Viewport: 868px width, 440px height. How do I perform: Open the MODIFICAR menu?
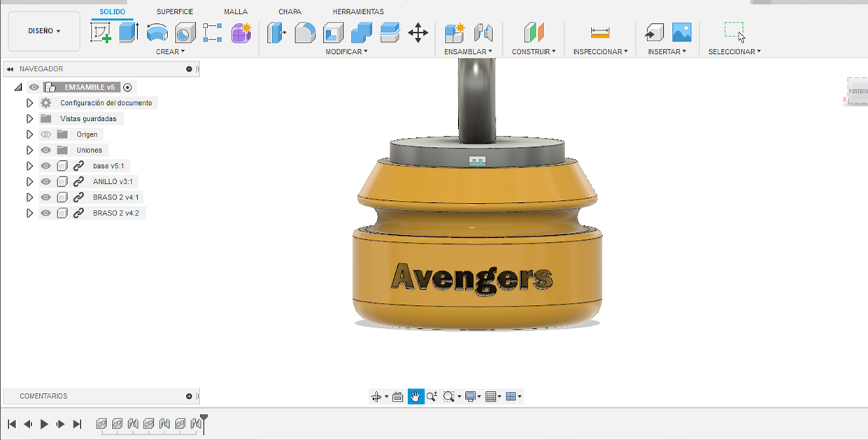coord(346,52)
